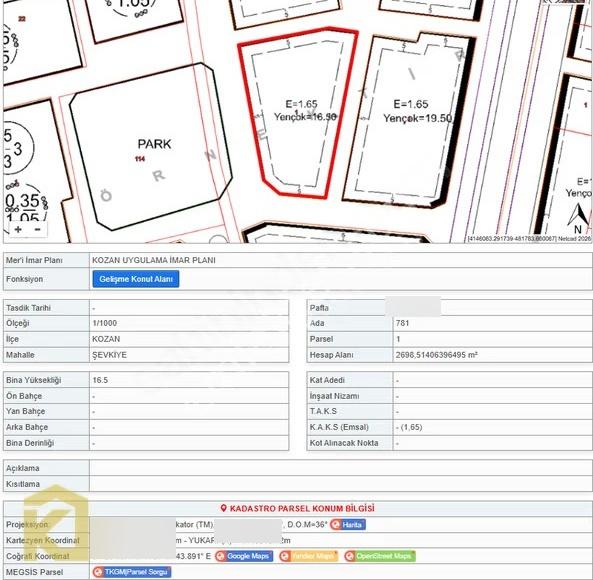This screenshot has height=580, width=593.
Task: Click the icon on the Google Maps button
Action: click(220, 556)
